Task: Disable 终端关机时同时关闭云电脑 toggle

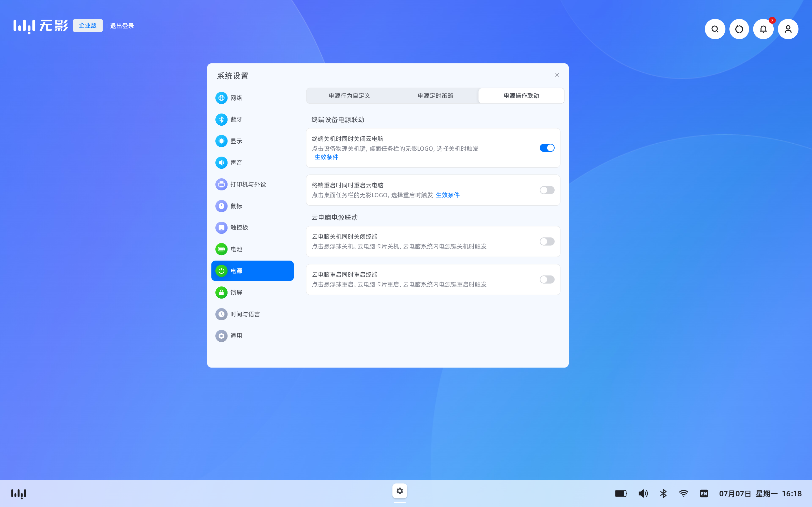Action: pos(547,148)
